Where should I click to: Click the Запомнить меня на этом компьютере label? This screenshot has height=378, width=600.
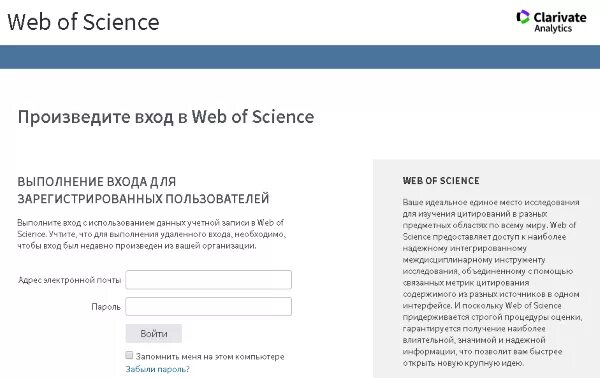pyautogui.click(x=210, y=357)
